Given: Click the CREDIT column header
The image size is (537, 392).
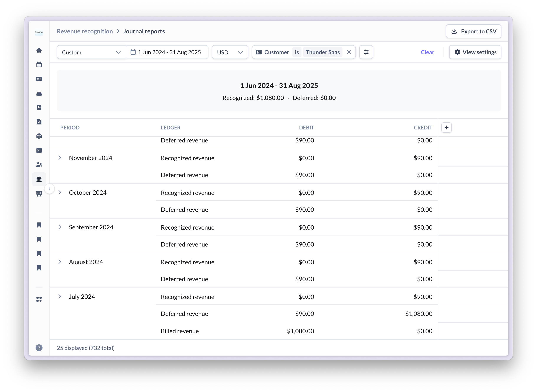Looking at the screenshot, I should coord(423,127).
